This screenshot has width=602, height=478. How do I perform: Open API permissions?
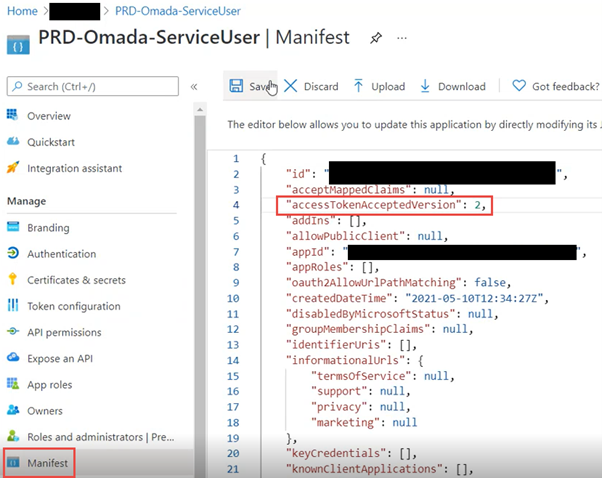point(64,332)
